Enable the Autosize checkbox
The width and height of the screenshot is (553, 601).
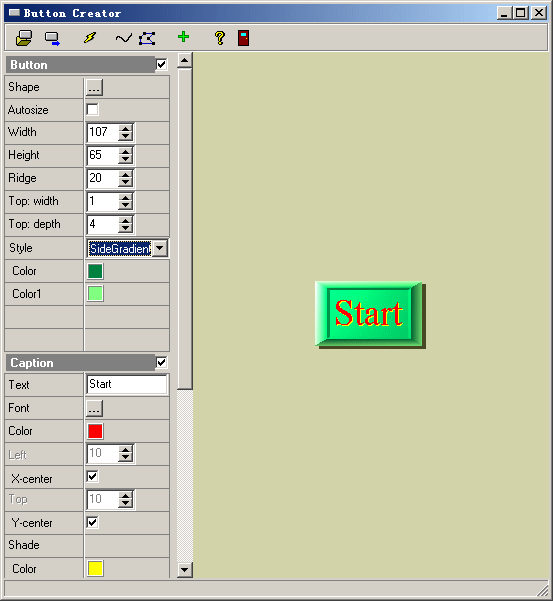92,110
